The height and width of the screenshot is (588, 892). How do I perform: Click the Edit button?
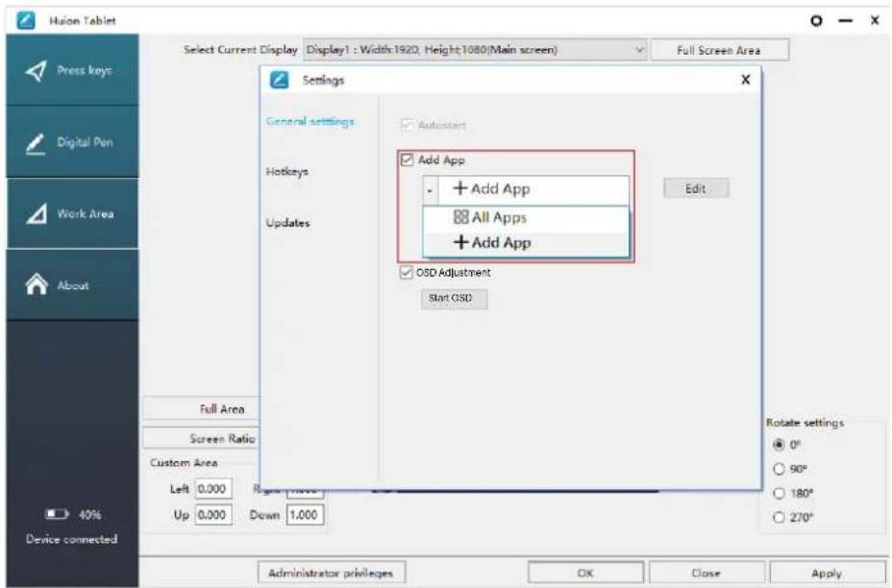click(x=696, y=188)
